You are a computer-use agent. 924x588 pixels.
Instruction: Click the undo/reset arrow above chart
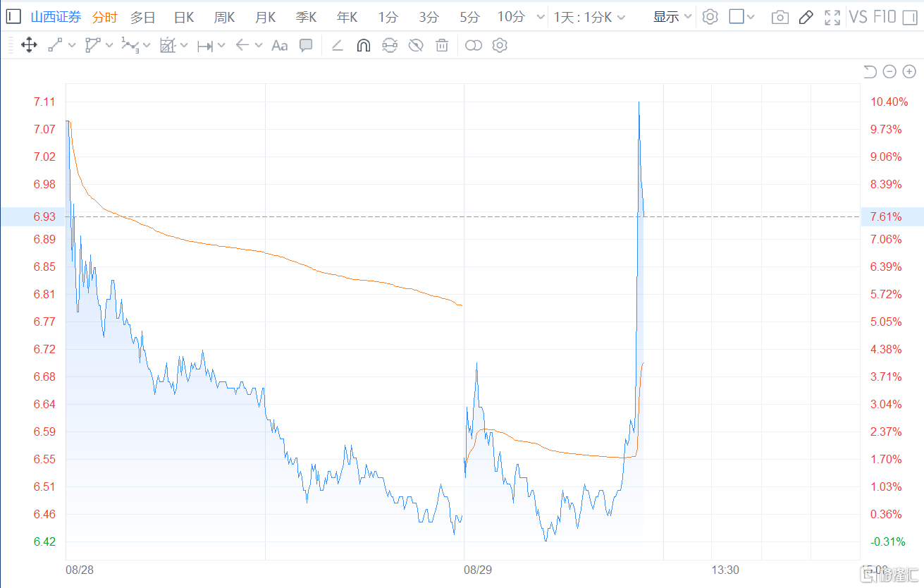coord(870,71)
